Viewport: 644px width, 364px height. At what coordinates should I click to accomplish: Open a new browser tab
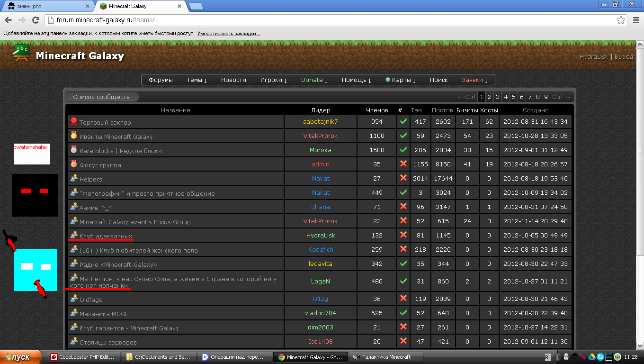196,6
